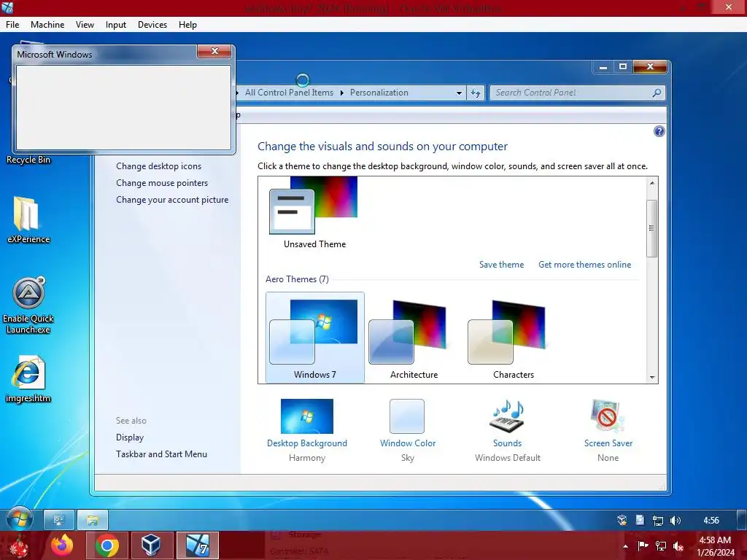Open the Input menu
Viewport: 747px width, 560px height.
(116, 25)
